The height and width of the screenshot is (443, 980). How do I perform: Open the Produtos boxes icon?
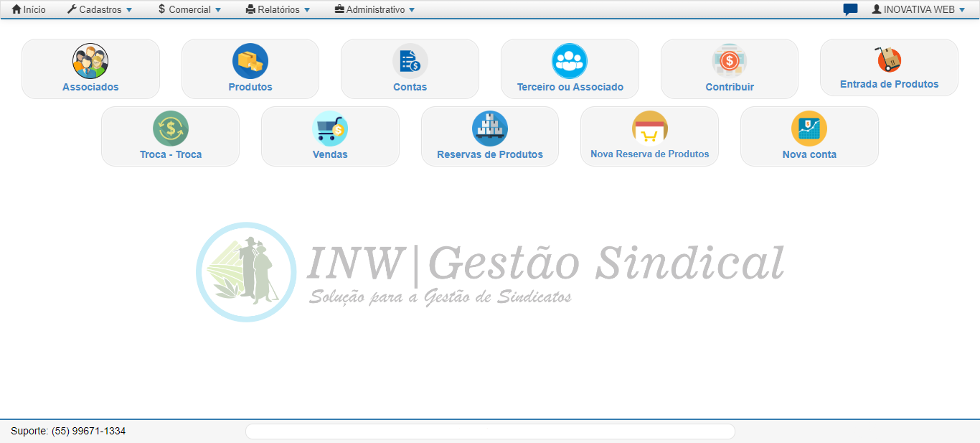(250, 61)
